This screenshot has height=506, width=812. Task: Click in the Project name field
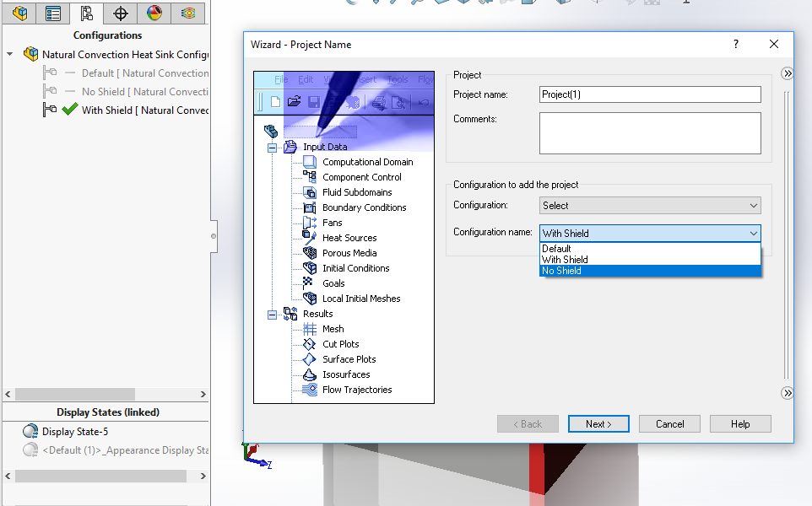[650, 94]
